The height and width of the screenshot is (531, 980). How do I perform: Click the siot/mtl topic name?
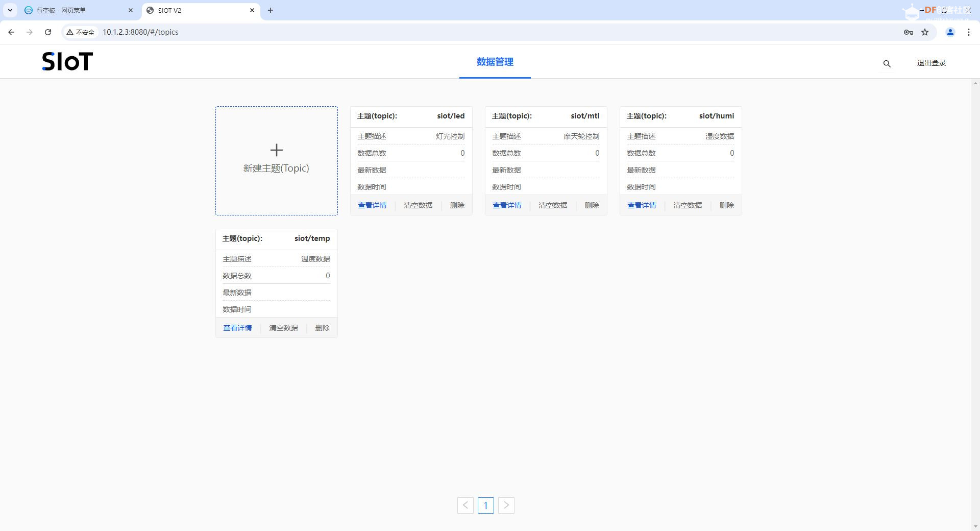point(585,116)
